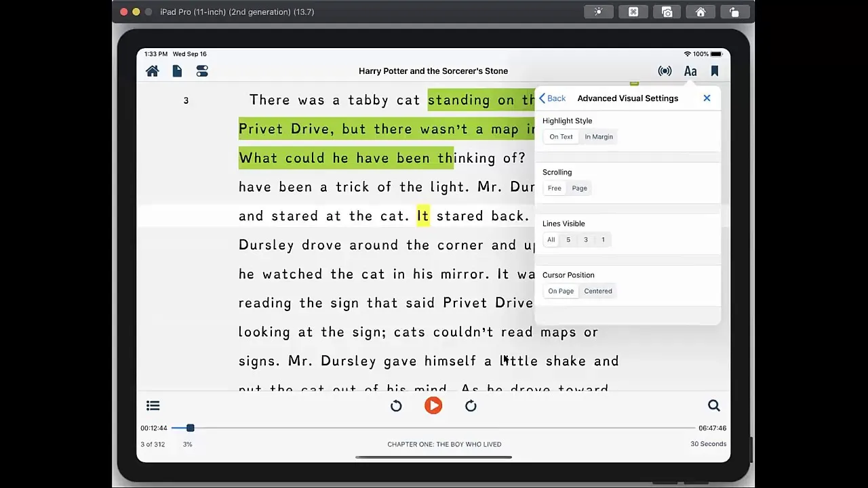Click the Simulator Home button icon
The height and width of the screenshot is (488, 868).
tap(701, 12)
